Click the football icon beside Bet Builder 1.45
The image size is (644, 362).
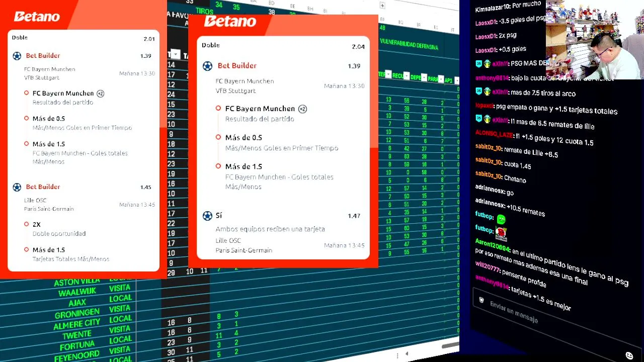17,187
